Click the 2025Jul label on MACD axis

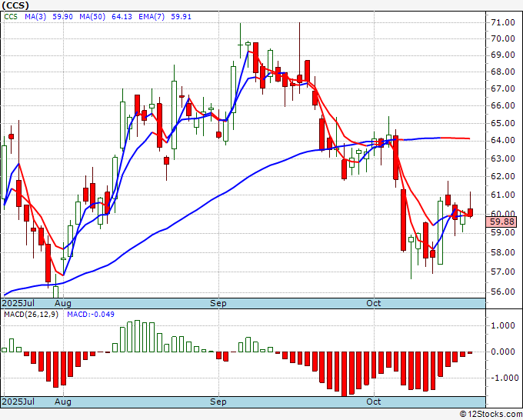[x=18, y=402]
